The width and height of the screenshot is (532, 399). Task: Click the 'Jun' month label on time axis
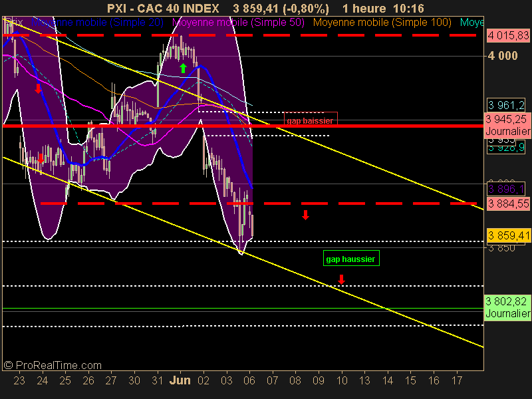click(180, 380)
